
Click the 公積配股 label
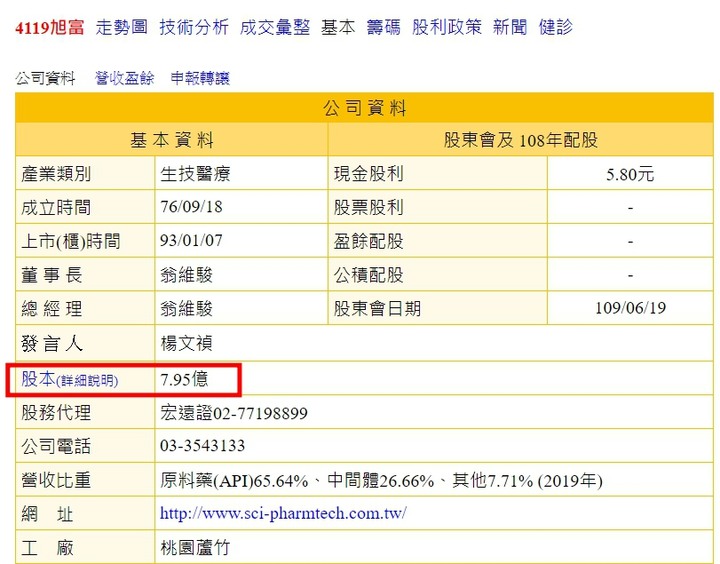(x=369, y=275)
